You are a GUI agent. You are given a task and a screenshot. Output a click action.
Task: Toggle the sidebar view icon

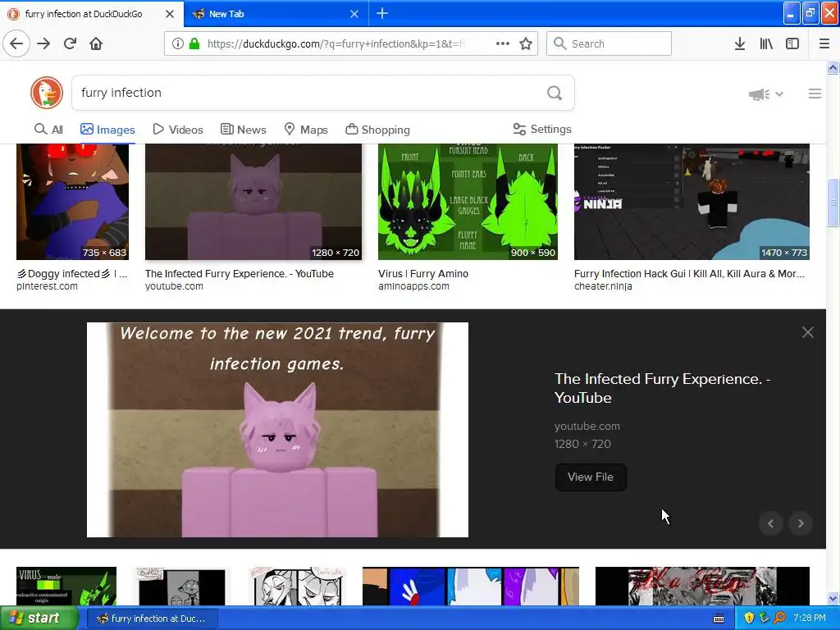[x=792, y=43]
